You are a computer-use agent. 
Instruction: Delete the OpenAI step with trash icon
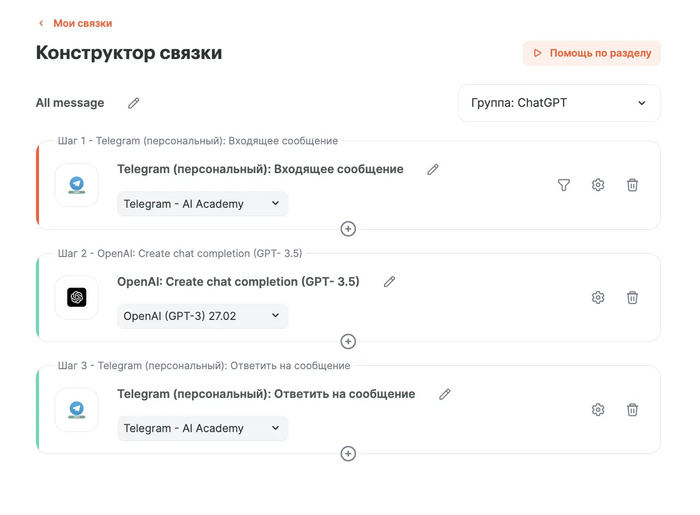[632, 297]
